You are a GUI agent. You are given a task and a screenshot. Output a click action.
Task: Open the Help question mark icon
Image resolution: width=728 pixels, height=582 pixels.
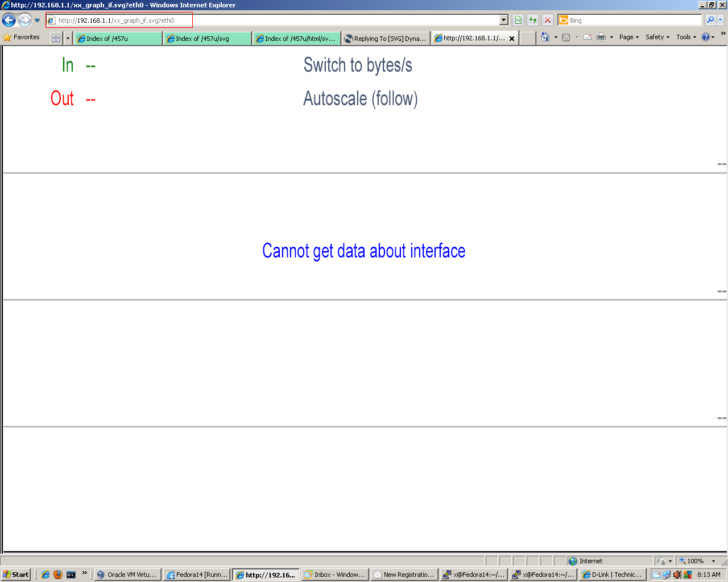pyautogui.click(x=706, y=37)
